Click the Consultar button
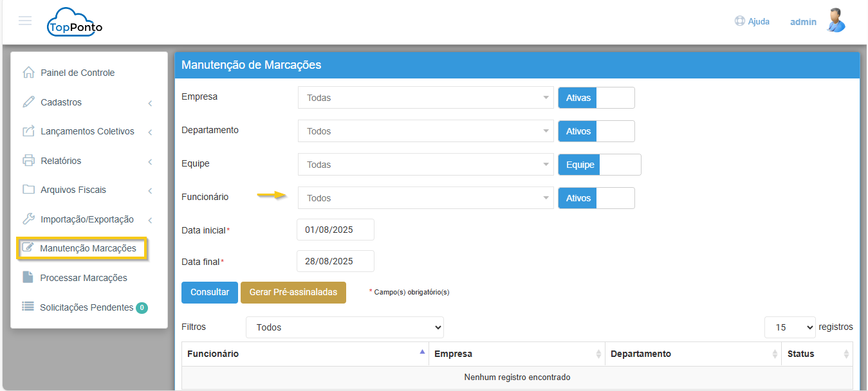 tap(210, 292)
